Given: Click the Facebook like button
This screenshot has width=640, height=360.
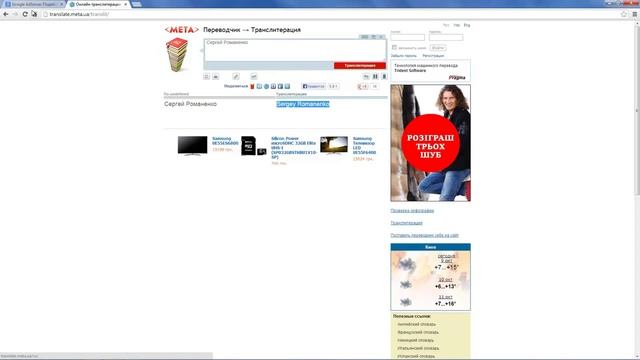Looking at the screenshot, I should pyautogui.click(x=313, y=86).
